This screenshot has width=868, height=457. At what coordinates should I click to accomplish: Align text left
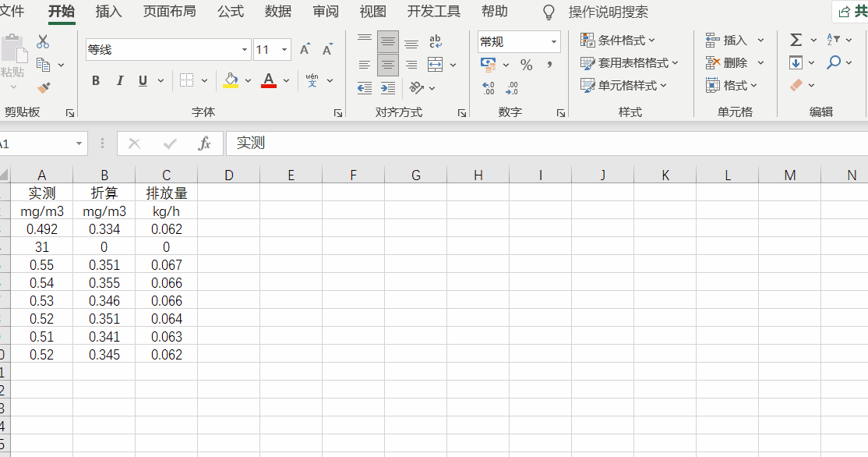pyautogui.click(x=364, y=65)
